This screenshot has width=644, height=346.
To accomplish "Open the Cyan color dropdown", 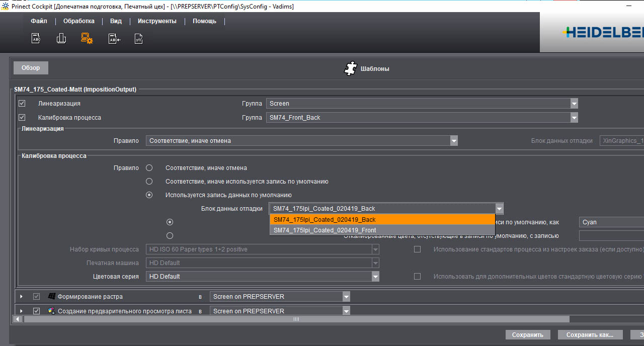I will coord(611,222).
